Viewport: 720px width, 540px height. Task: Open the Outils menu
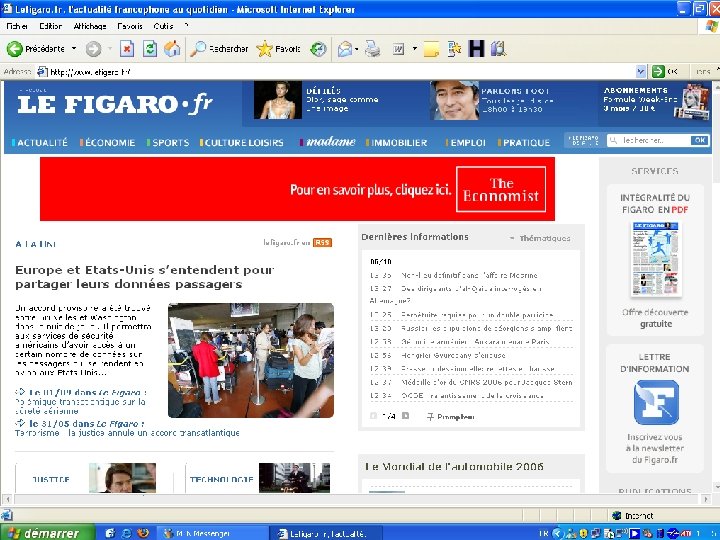point(163,26)
